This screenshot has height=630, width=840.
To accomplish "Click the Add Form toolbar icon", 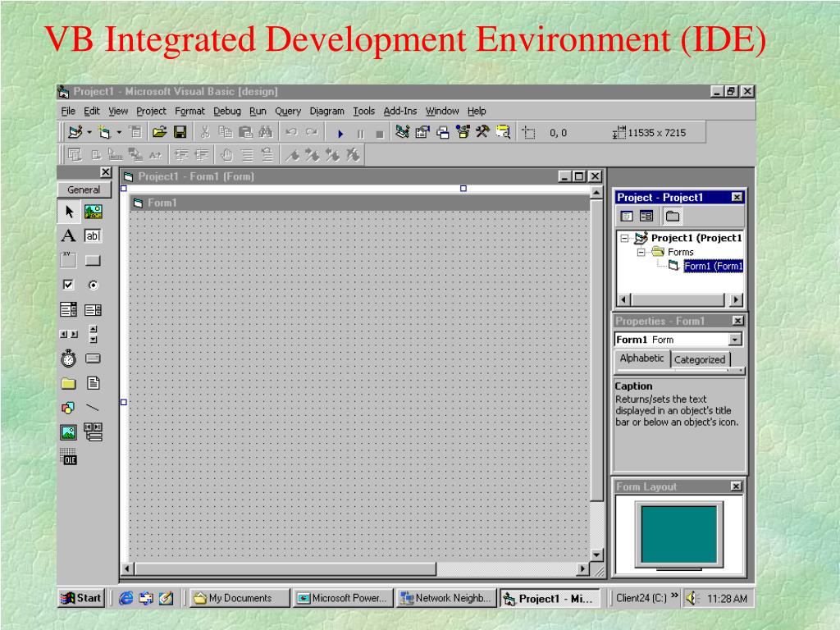I will [x=104, y=132].
